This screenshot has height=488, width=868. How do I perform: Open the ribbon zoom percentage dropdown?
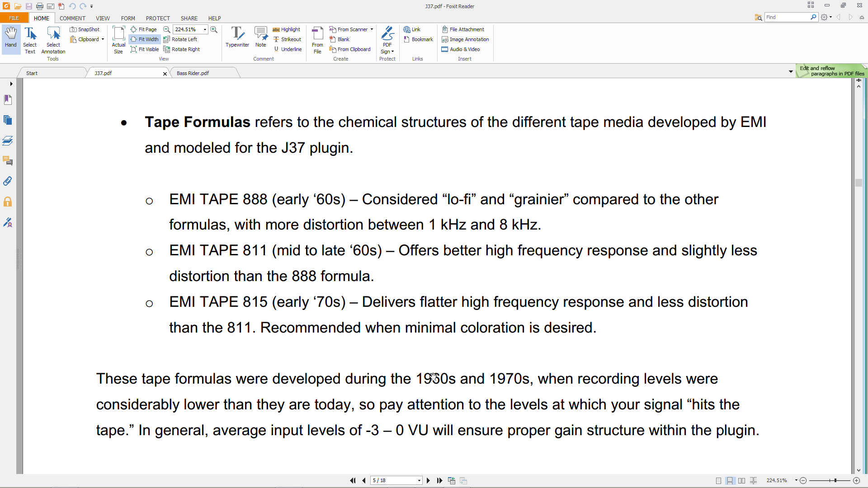[x=205, y=29]
